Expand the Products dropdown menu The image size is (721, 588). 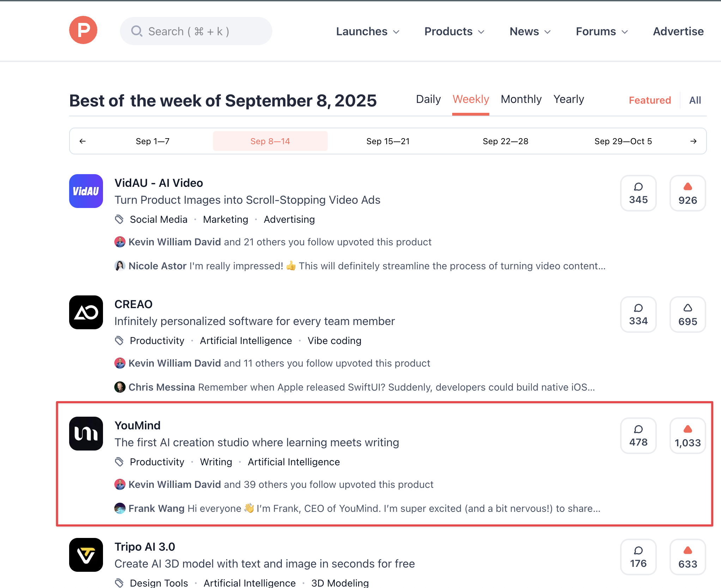pos(454,31)
